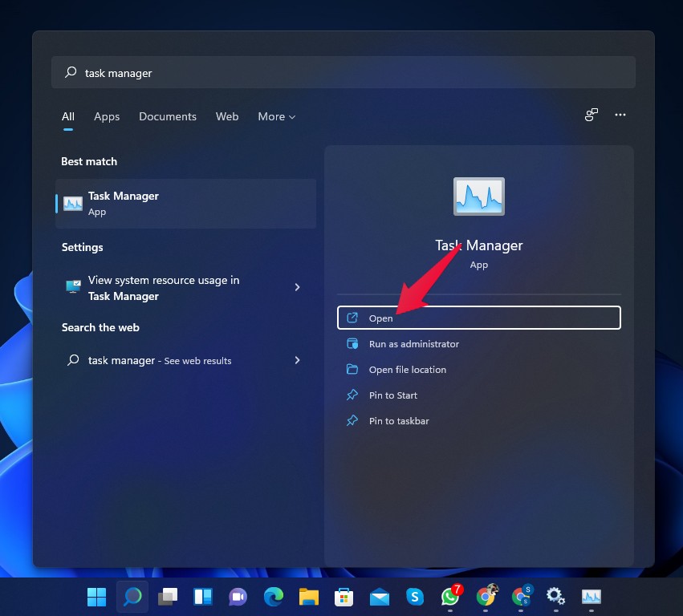
Task: Expand View system resource usage suggestion
Action: pos(297,287)
